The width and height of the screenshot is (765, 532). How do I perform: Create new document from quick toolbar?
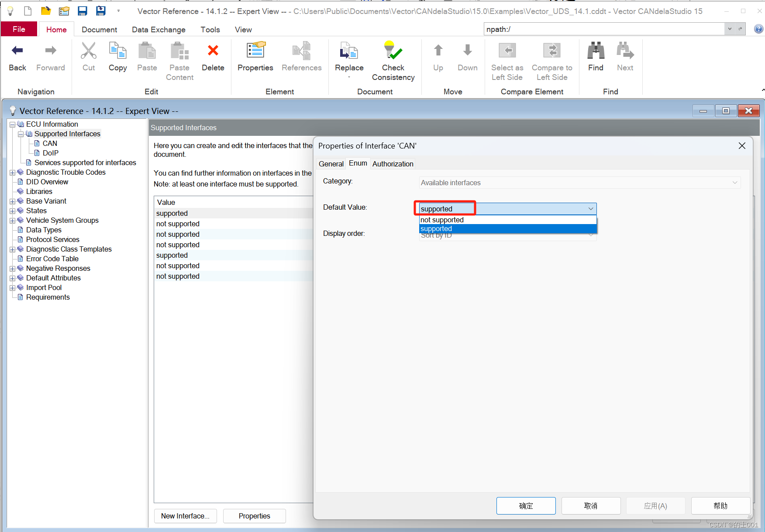(28, 11)
